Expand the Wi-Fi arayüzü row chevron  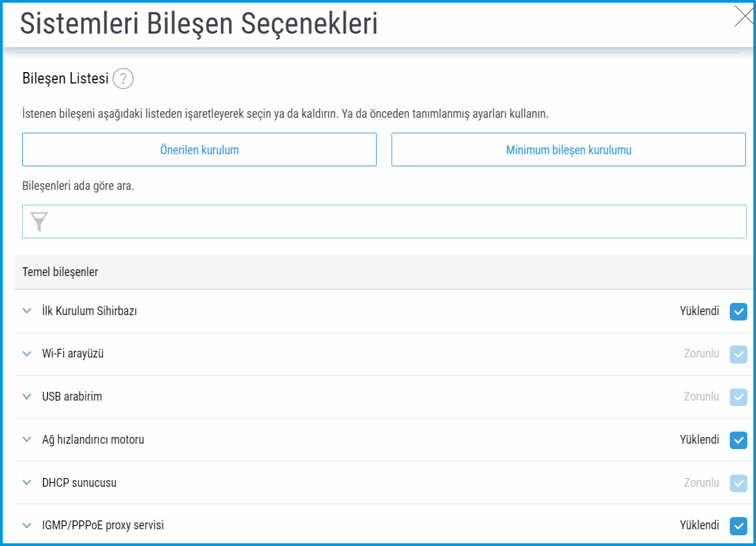(x=27, y=353)
